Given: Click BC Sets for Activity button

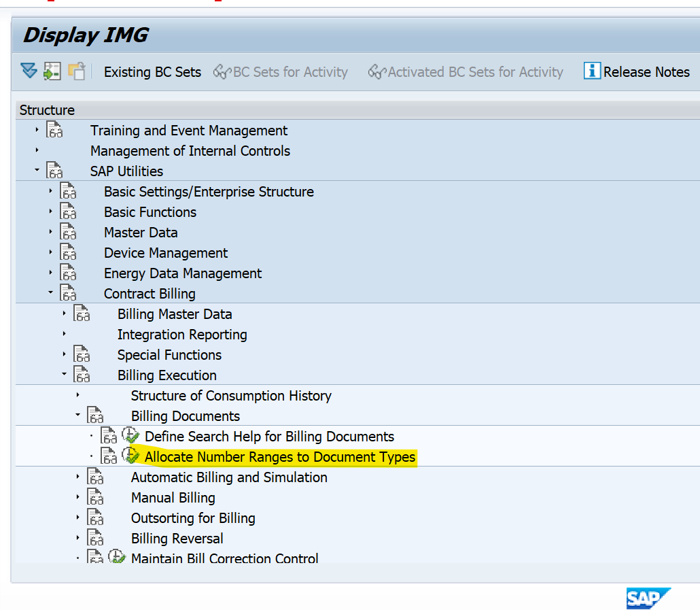Looking at the screenshot, I should click(281, 72).
